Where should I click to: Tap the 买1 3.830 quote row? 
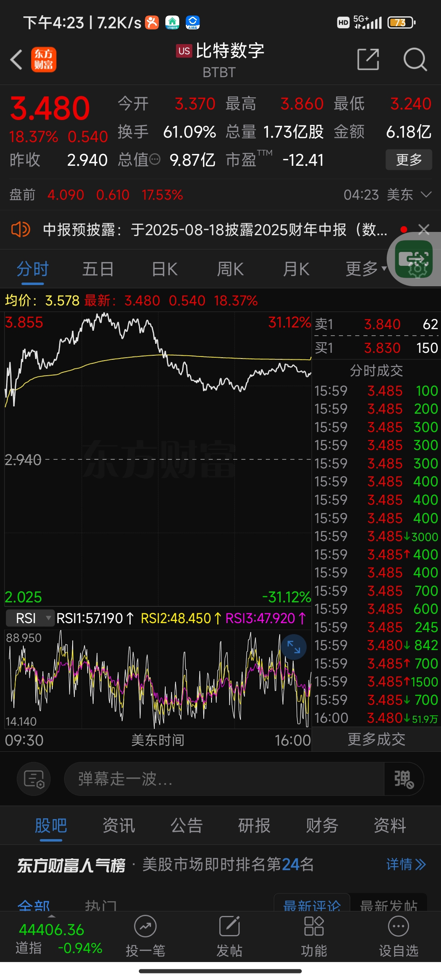[376, 348]
